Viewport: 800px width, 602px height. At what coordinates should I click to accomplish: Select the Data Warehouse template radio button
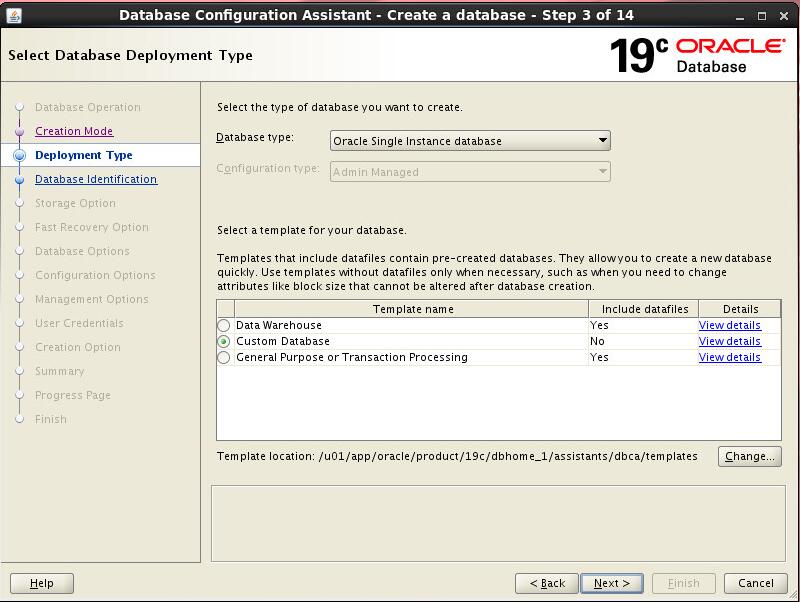point(224,326)
